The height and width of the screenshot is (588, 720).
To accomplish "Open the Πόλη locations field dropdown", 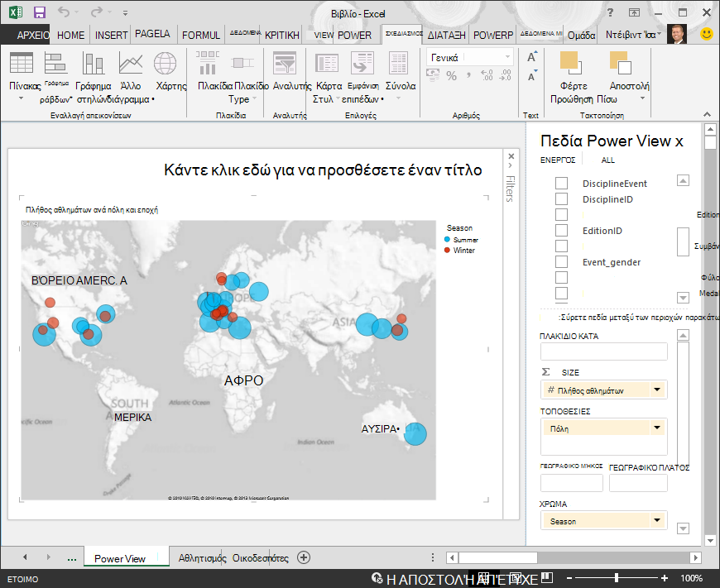I will 657,428.
